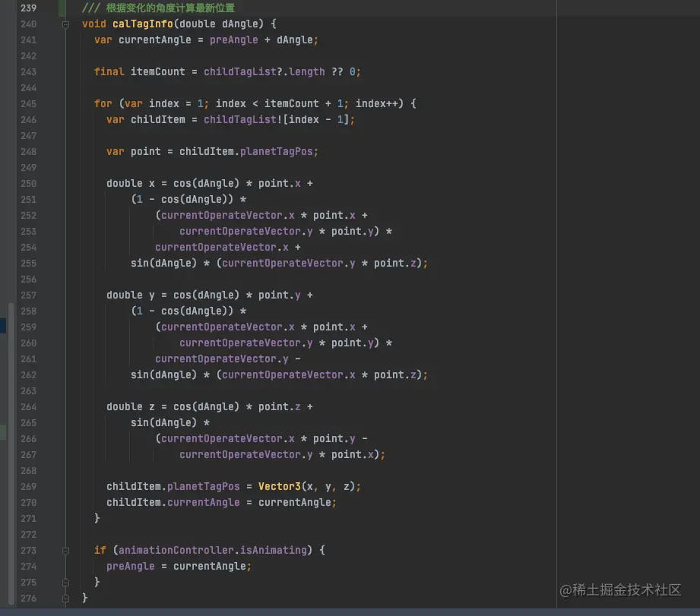Click childItem.currentAngle on line 270
This screenshot has height=616, width=700.
pos(173,503)
